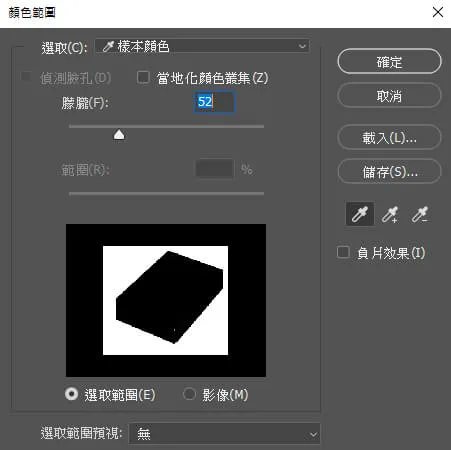Choose the 影像 radio option

click(189, 394)
